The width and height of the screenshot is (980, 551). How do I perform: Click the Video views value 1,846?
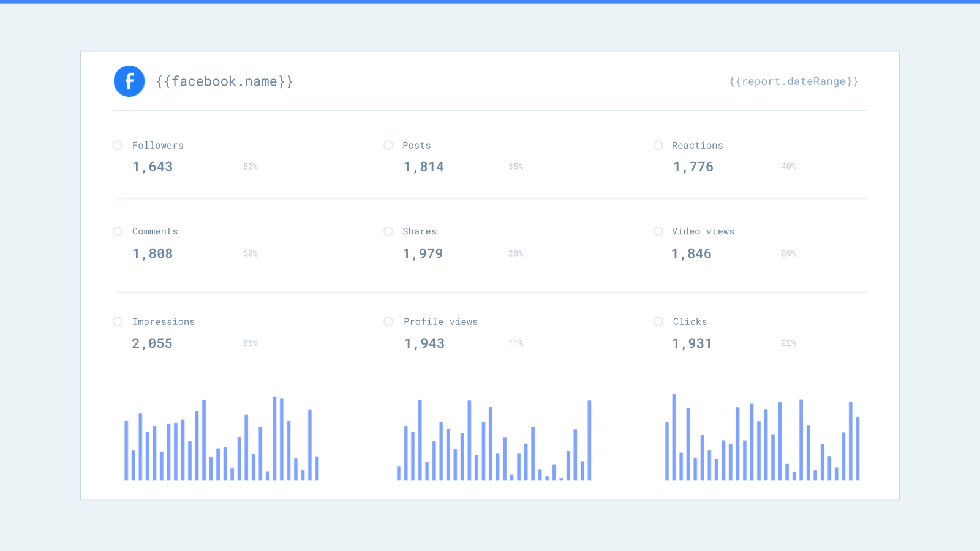coord(692,253)
